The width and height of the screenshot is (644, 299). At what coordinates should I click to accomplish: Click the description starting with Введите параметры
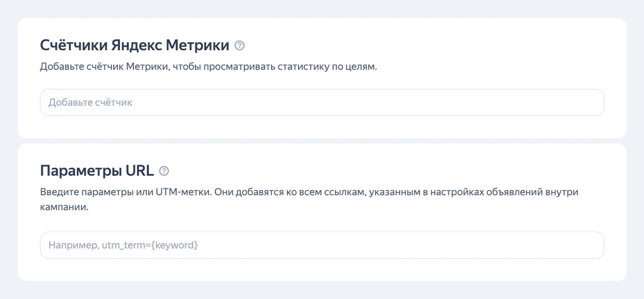click(x=308, y=192)
